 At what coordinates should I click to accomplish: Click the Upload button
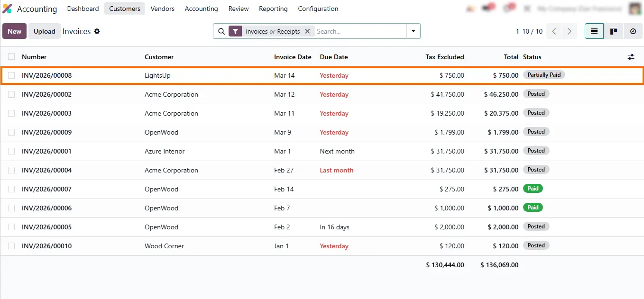coord(45,31)
